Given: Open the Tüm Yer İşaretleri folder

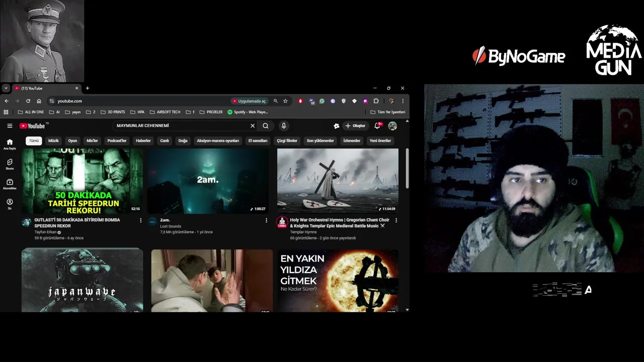Looking at the screenshot, I should (388, 112).
